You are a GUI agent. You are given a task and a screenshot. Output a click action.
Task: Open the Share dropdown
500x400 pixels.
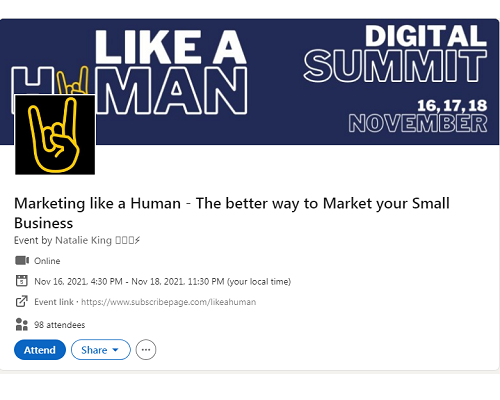coord(100,350)
